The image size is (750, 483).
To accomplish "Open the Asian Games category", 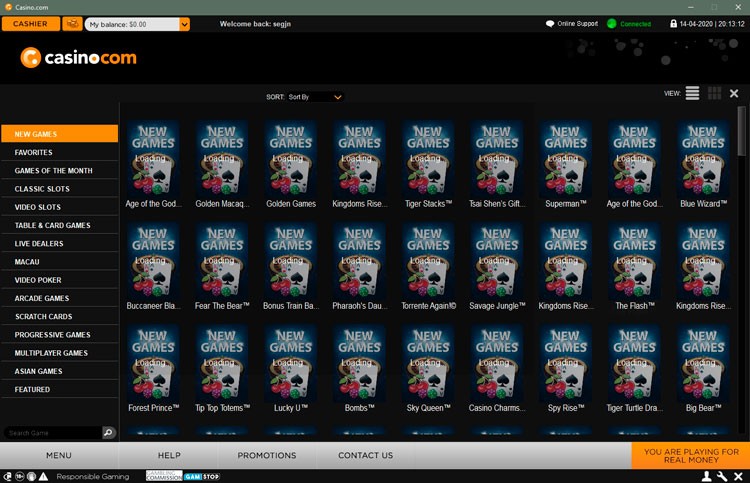I will (60, 371).
